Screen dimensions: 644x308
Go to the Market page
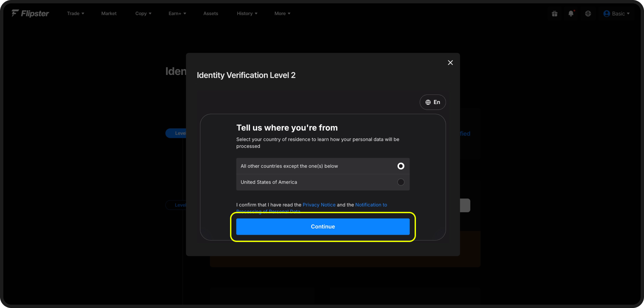pos(109,14)
